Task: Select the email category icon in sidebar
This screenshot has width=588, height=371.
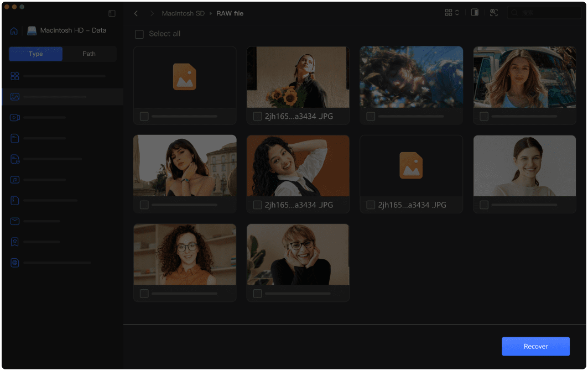Action: point(15,221)
